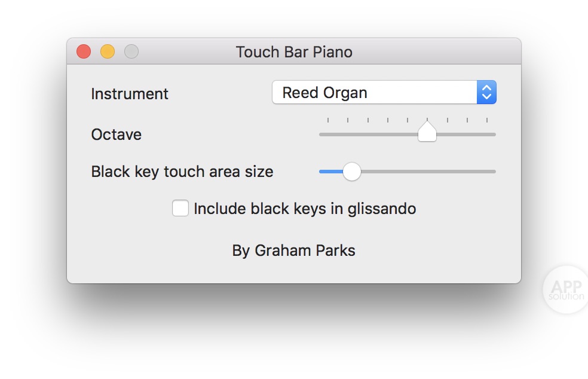Click the Octave label
The width and height of the screenshot is (588, 379).
coord(117,135)
